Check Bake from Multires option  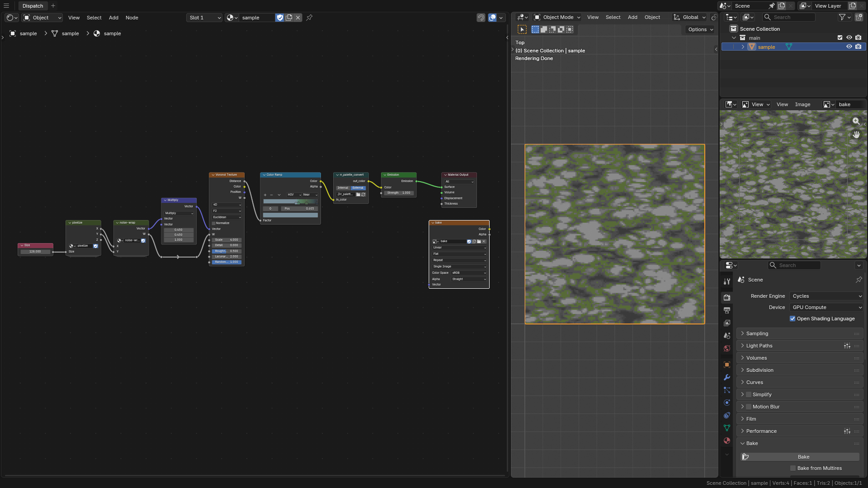pos(793,468)
